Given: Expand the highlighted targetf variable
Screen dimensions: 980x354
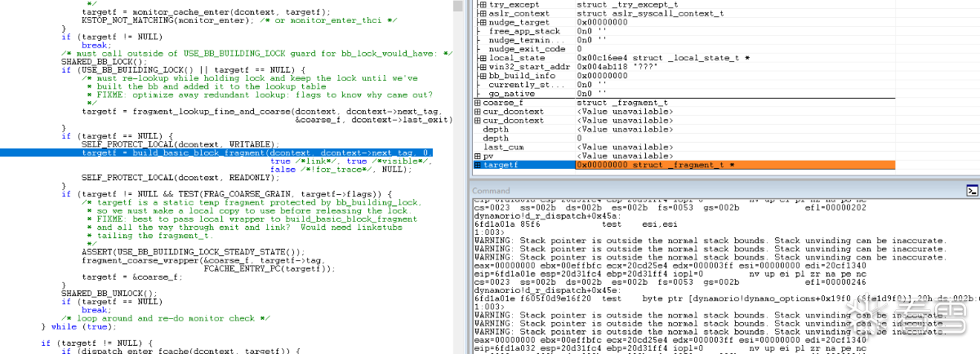Looking at the screenshot, I should [x=478, y=165].
